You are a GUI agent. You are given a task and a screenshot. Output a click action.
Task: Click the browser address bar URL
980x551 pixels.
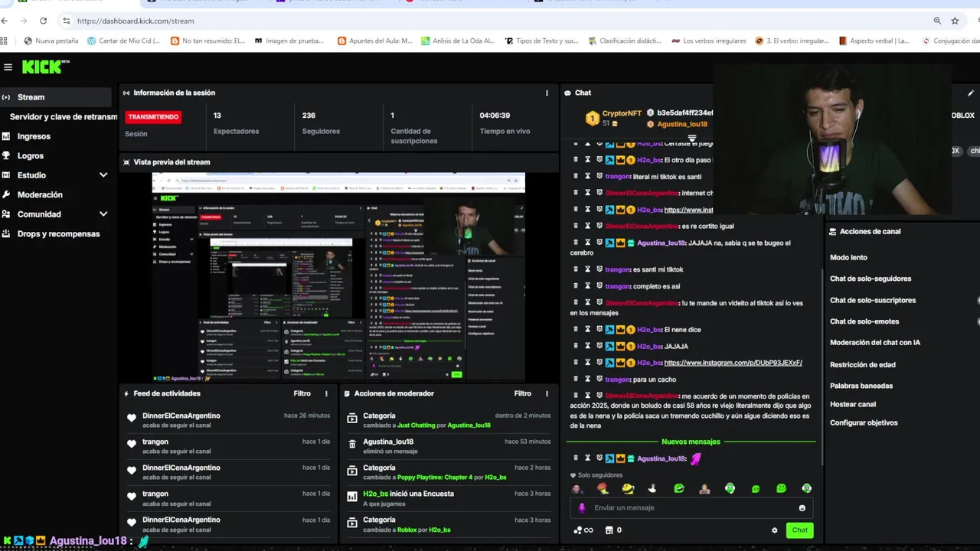point(136,21)
